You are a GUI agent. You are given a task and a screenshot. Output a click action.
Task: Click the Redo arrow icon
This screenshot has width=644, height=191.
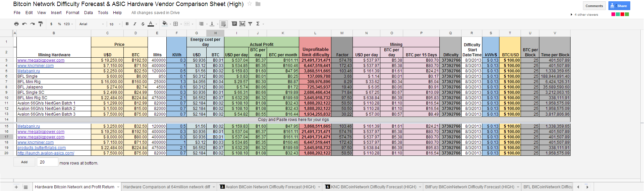point(33,24)
